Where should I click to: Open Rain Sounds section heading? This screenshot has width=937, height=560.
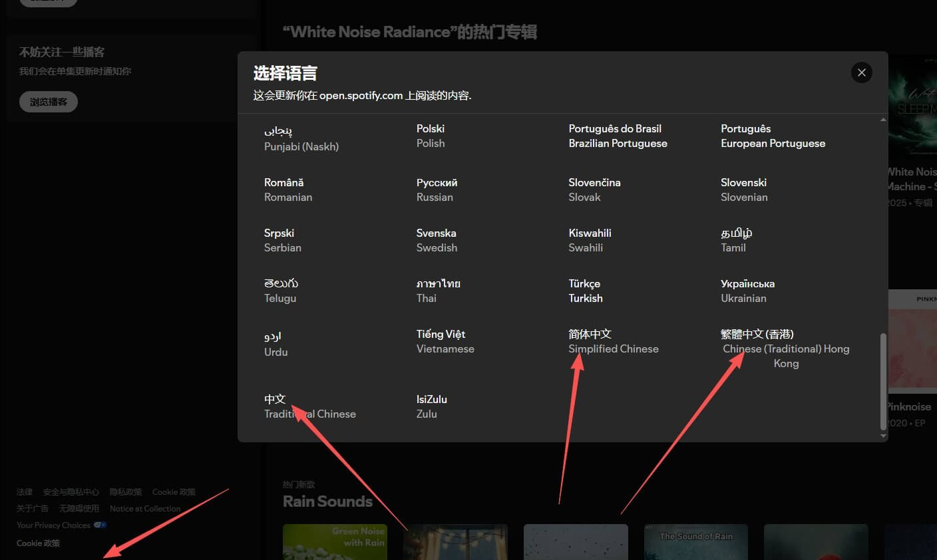[327, 501]
